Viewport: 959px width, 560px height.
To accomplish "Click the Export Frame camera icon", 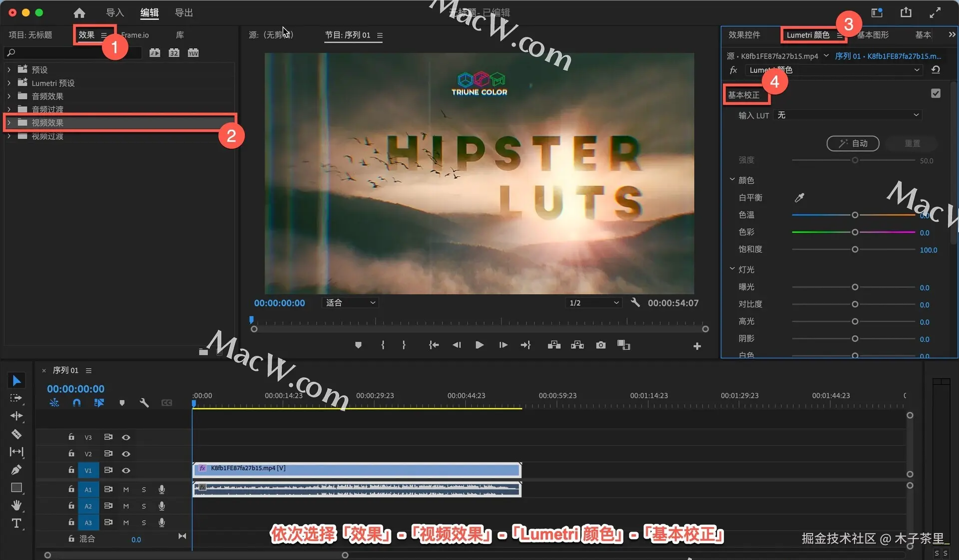I will [600, 345].
